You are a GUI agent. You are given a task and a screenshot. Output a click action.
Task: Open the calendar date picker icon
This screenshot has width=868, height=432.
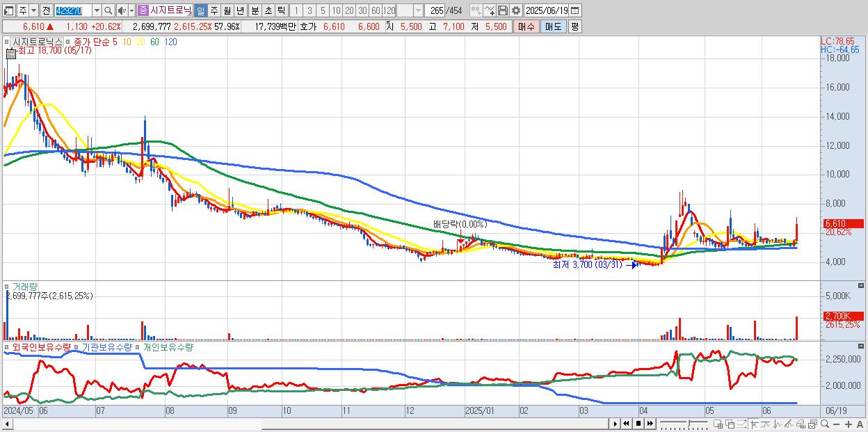[x=574, y=10]
